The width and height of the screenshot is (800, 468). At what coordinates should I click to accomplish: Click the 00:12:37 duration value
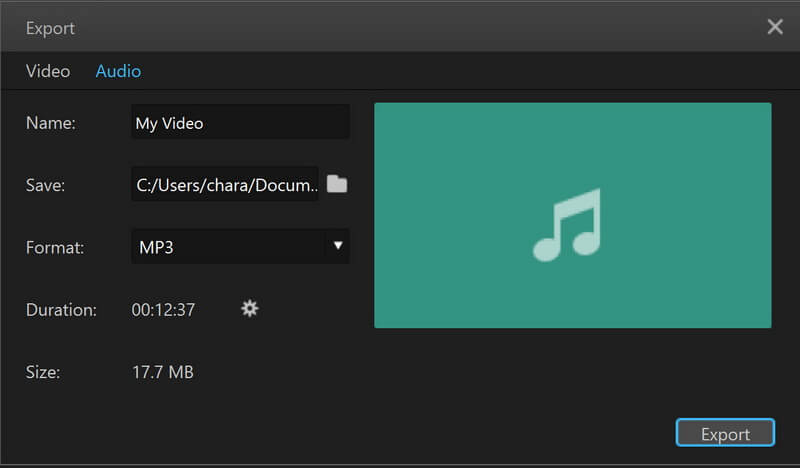point(163,310)
